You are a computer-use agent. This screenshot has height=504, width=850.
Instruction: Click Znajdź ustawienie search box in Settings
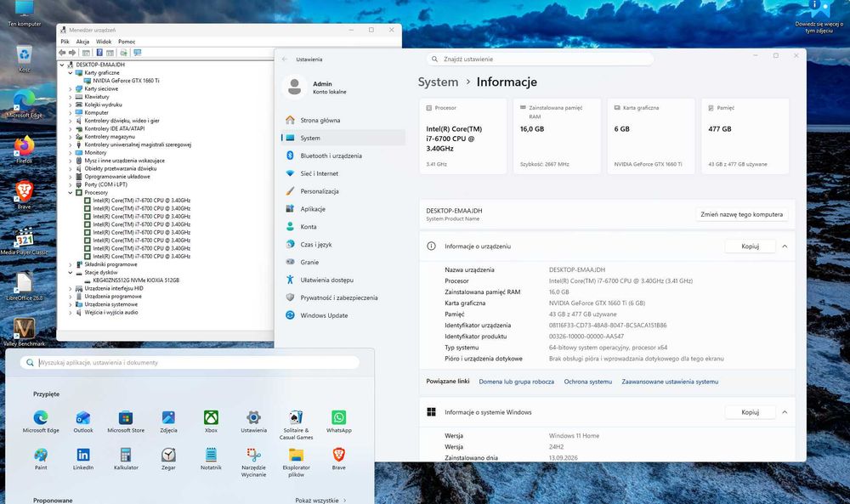[x=540, y=59]
